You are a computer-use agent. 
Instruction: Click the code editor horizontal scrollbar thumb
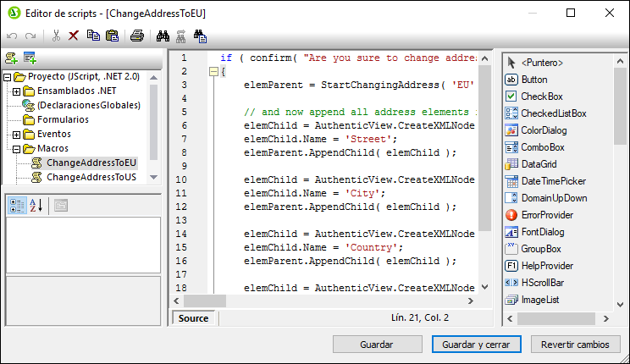[205, 301]
